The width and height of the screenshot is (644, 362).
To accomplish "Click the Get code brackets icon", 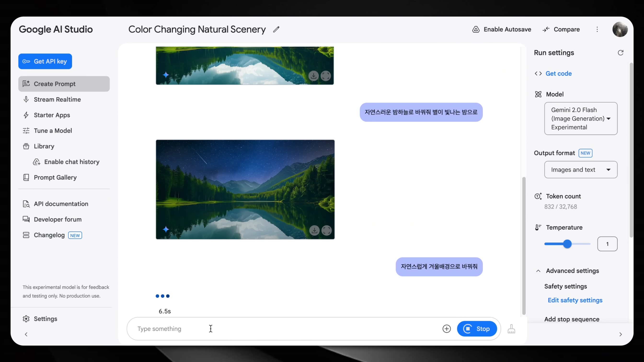I will tap(538, 74).
